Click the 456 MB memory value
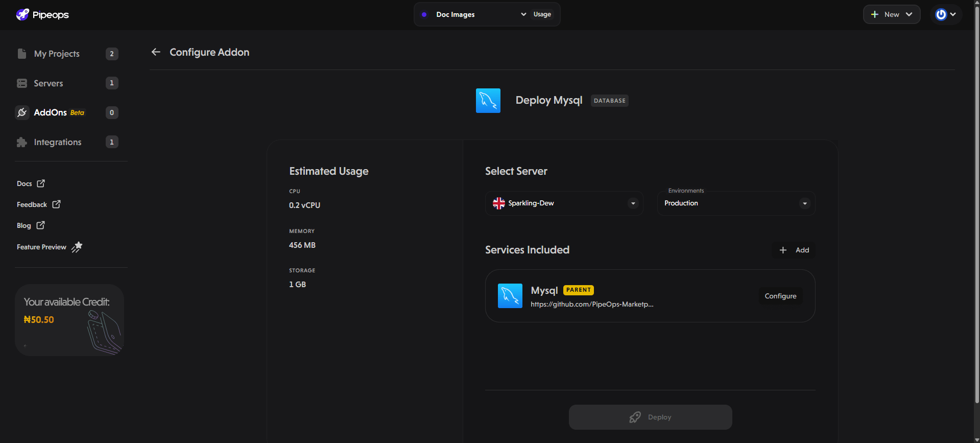The image size is (980, 443). pos(302,245)
